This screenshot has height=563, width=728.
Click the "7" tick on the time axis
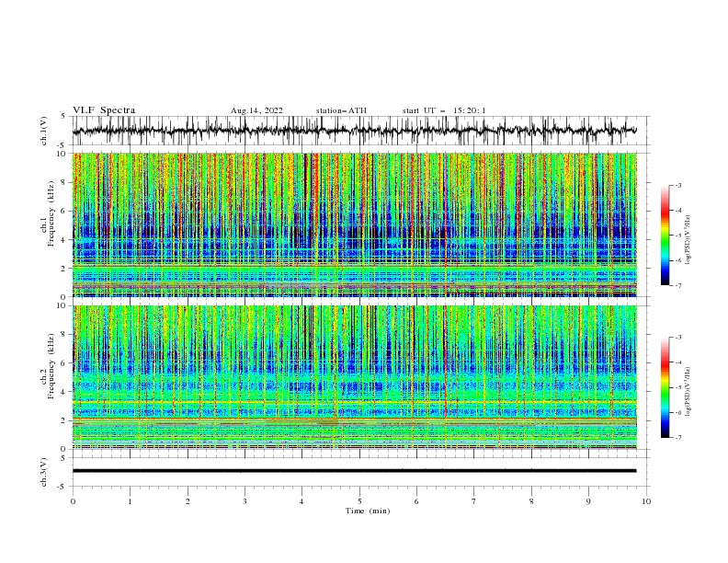click(474, 501)
